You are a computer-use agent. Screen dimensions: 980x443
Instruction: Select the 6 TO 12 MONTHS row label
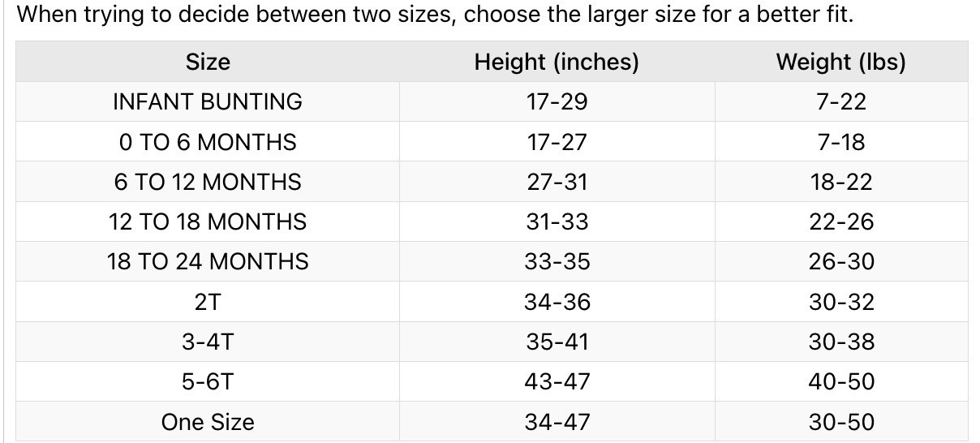[208, 182]
